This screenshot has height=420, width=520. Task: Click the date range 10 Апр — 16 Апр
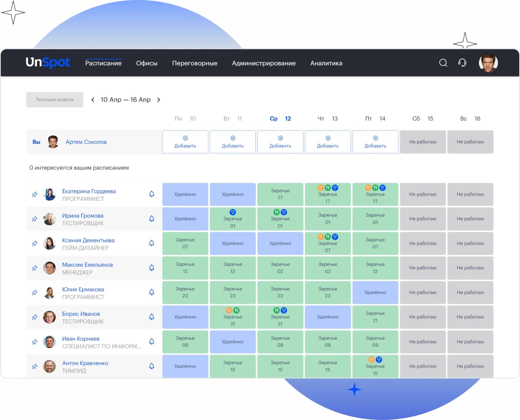[x=126, y=100]
